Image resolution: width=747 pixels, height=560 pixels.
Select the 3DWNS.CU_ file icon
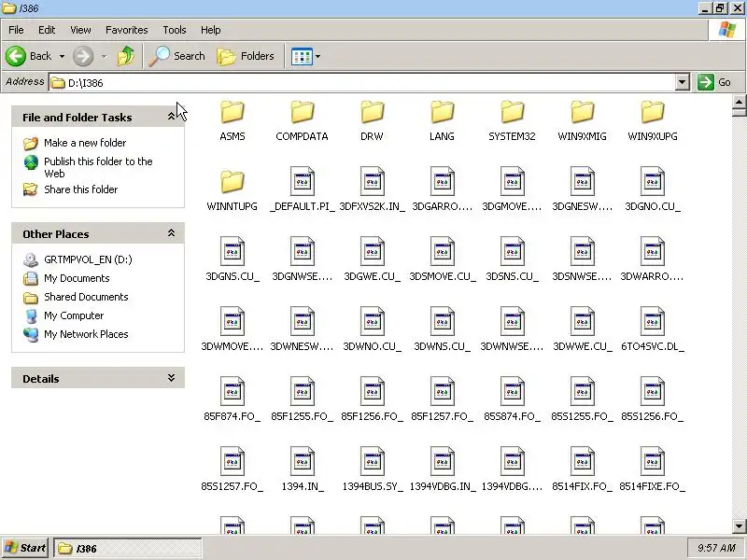pos(442,321)
